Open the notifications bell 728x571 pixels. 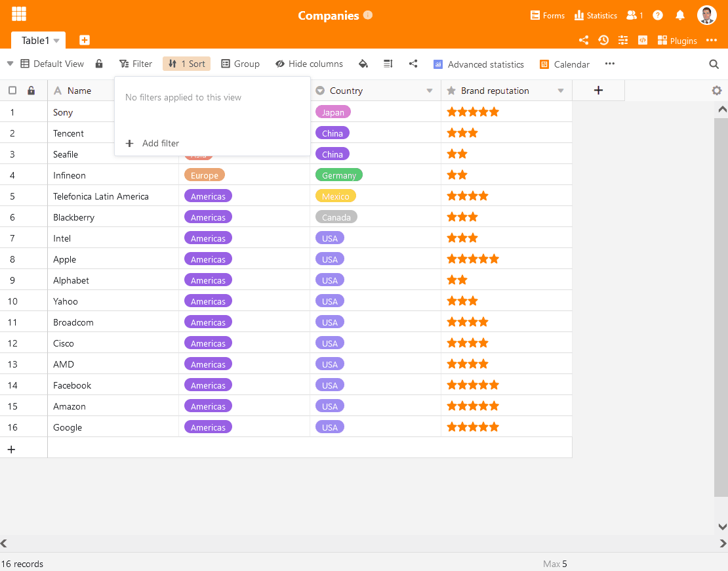coord(679,15)
